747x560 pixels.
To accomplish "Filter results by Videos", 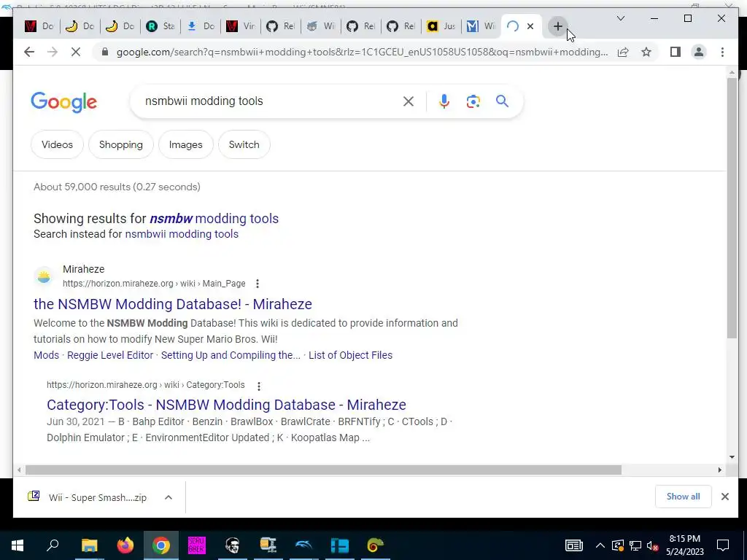I will (x=57, y=144).
